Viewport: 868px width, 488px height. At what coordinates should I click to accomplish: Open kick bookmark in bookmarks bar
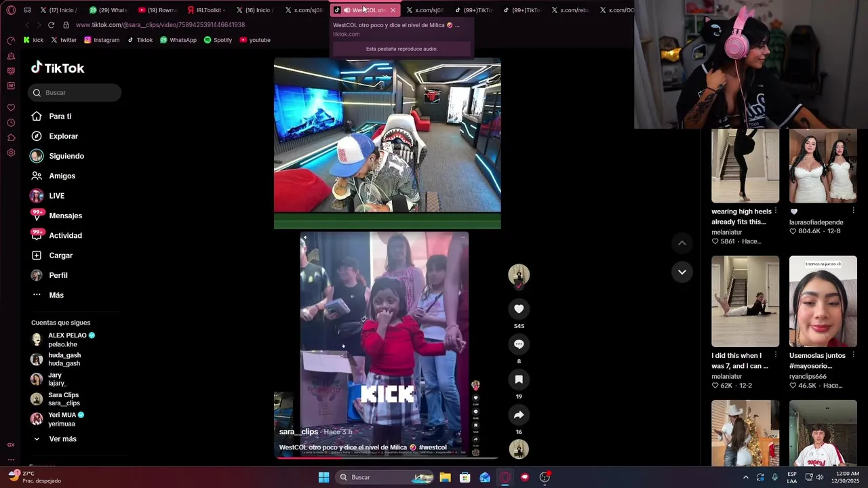[x=33, y=40]
